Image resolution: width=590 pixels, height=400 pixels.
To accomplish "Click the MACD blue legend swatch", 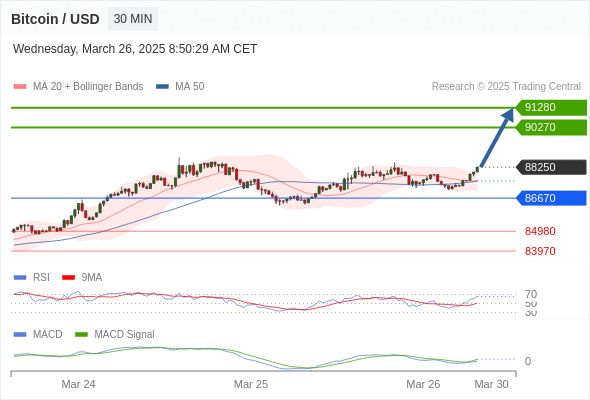I will point(20,335).
